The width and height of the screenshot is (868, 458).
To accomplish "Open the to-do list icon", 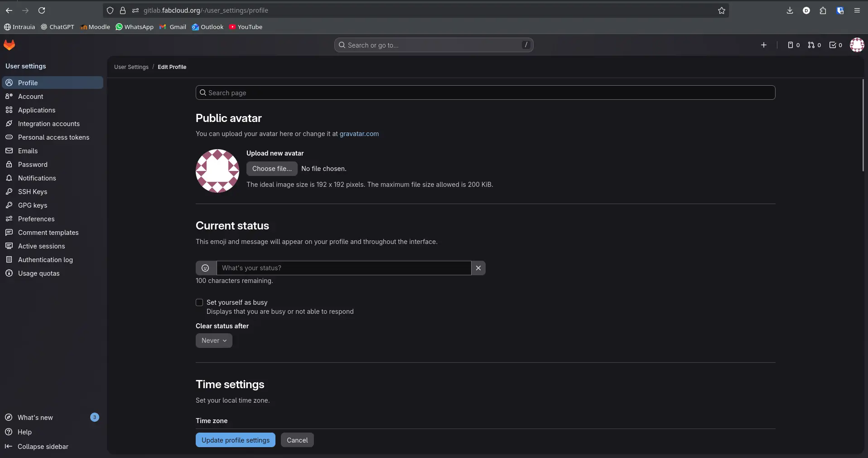I will point(833,45).
